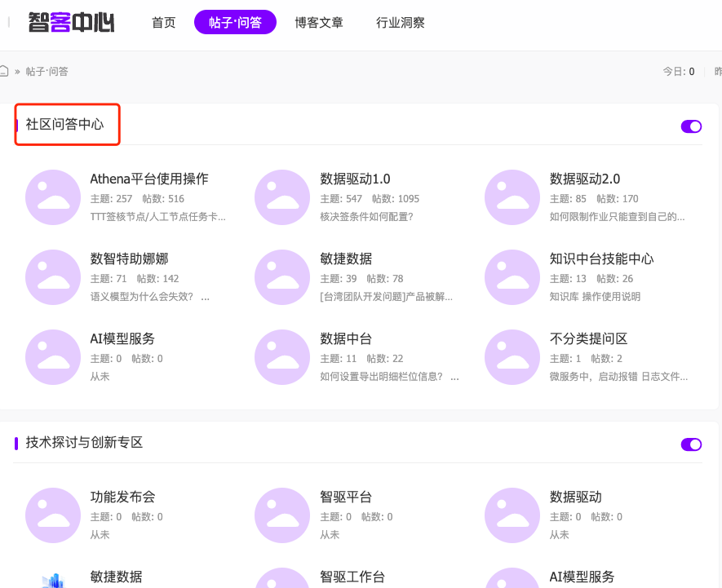Select the 数据中台 forum avatar icon
722x588 pixels.
pos(281,357)
